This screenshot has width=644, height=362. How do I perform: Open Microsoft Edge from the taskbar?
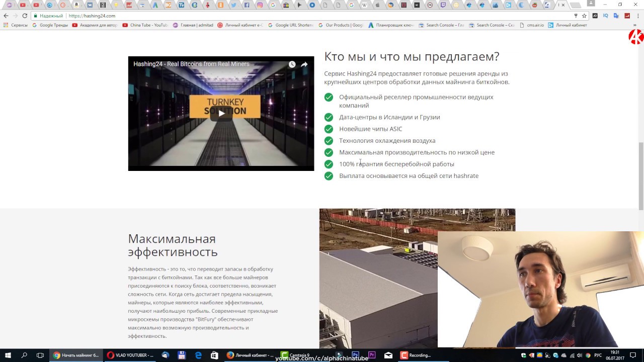(x=198, y=355)
